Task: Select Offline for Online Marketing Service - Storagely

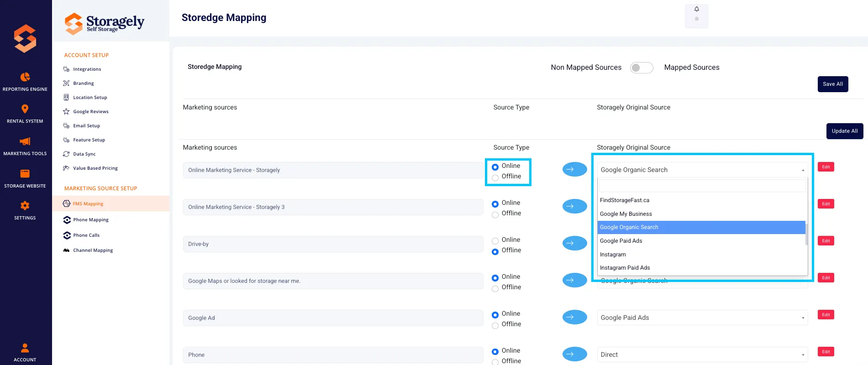Action: (495, 178)
